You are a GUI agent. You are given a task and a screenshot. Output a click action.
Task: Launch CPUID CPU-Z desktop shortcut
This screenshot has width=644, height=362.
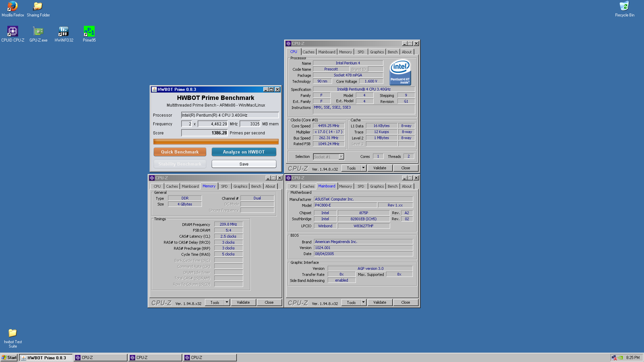(13, 34)
